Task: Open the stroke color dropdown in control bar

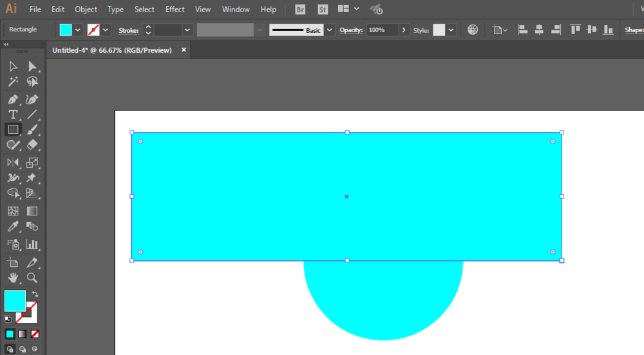Action: click(106, 30)
